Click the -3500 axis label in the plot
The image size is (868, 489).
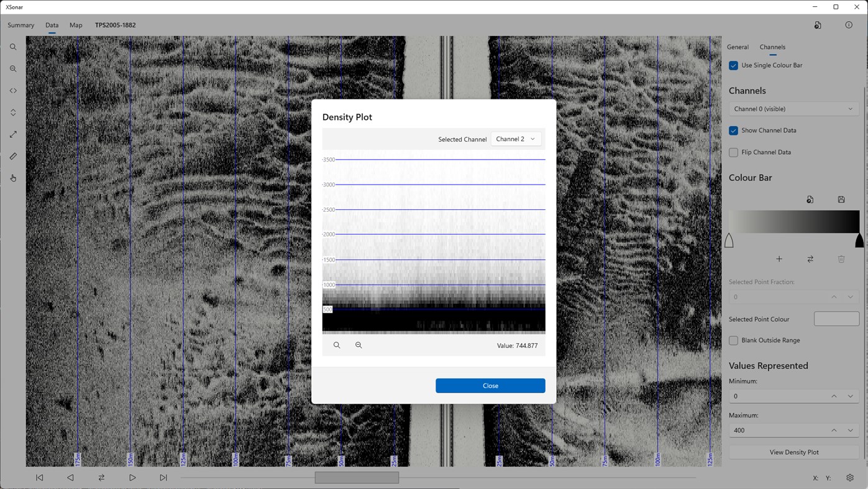point(329,160)
